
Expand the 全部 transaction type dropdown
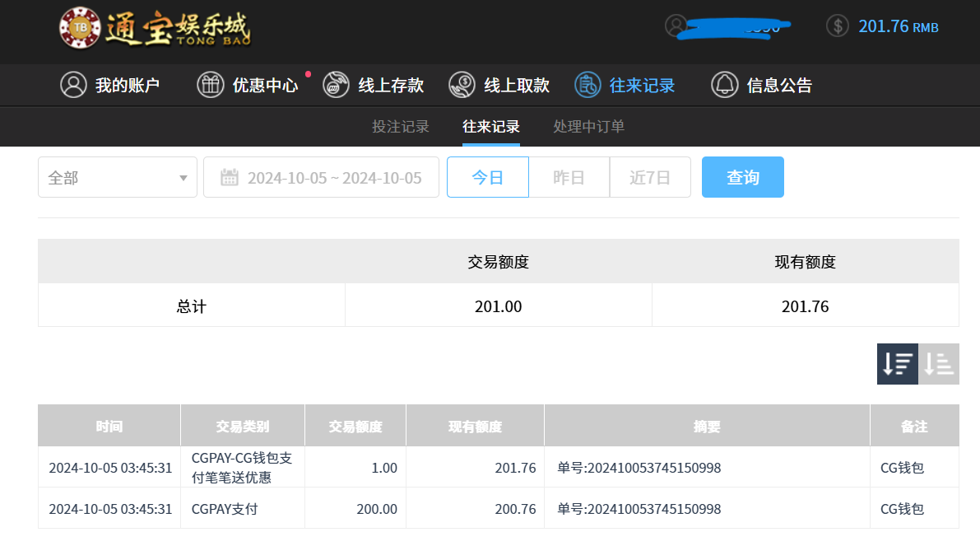(118, 177)
